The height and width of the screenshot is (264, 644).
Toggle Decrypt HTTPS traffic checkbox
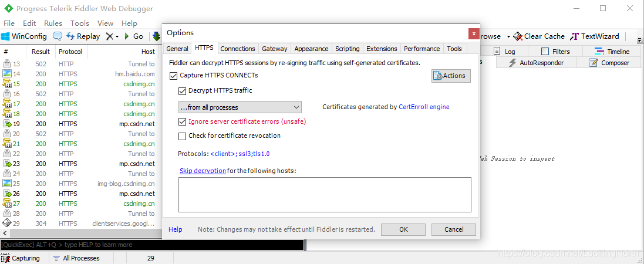point(182,91)
